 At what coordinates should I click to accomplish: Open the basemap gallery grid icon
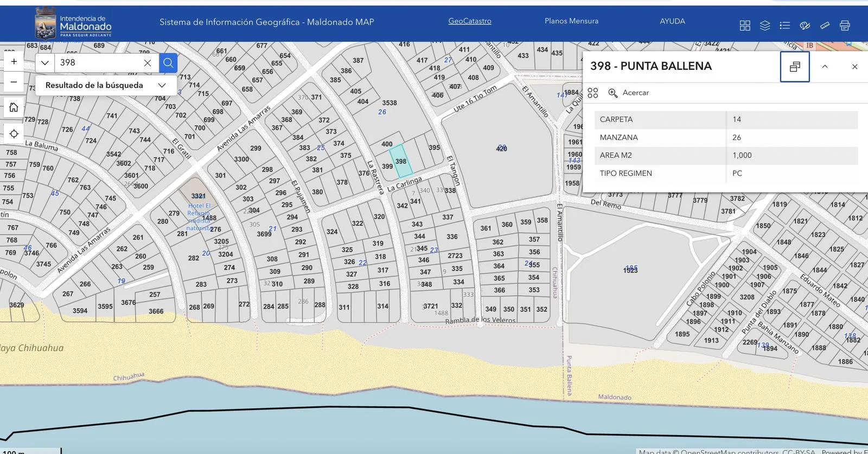(745, 25)
